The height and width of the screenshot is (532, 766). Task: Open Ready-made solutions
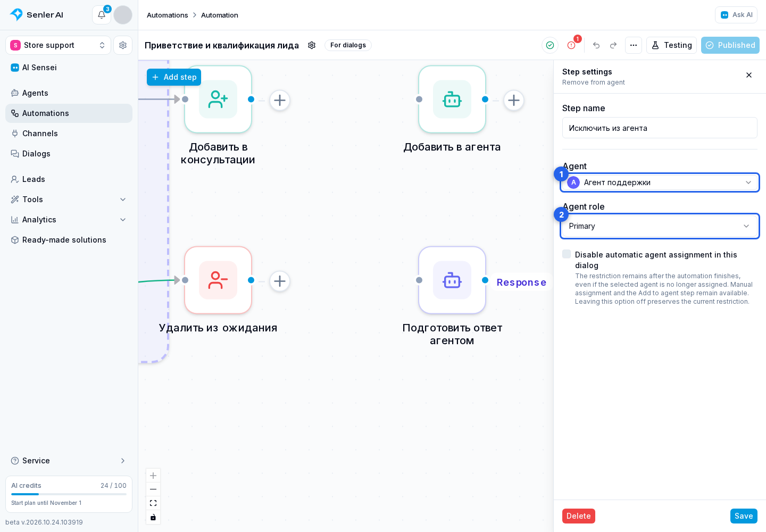pos(69,240)
